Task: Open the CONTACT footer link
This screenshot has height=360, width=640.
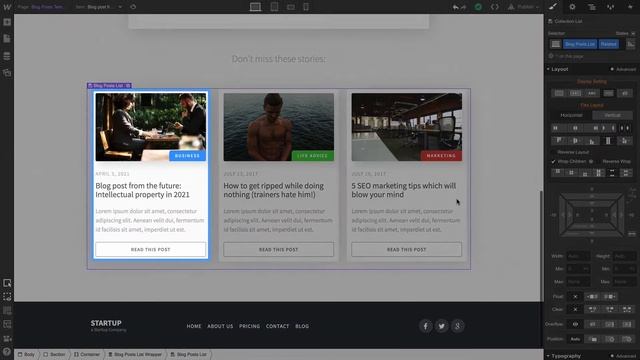Action: tap(277, 326)
